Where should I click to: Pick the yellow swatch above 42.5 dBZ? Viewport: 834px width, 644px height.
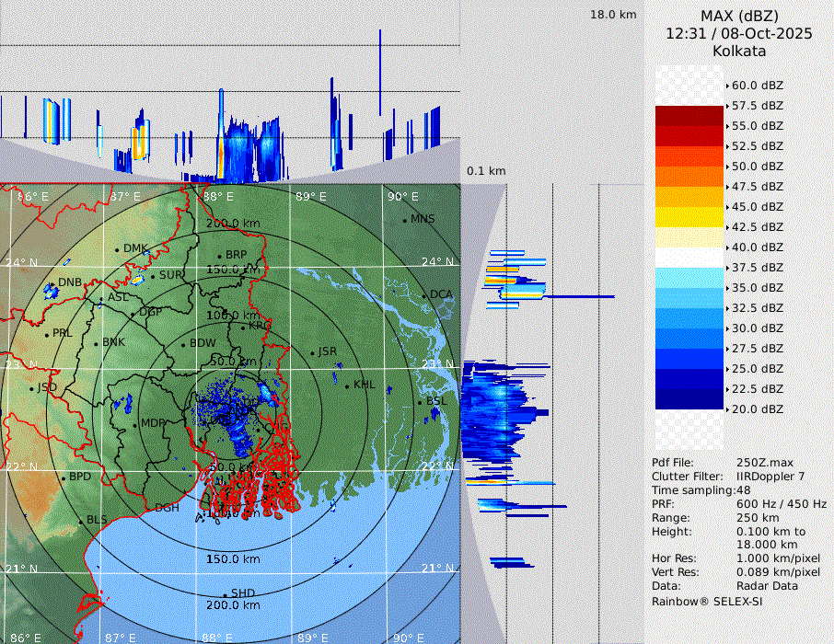[x=689, y=216]
